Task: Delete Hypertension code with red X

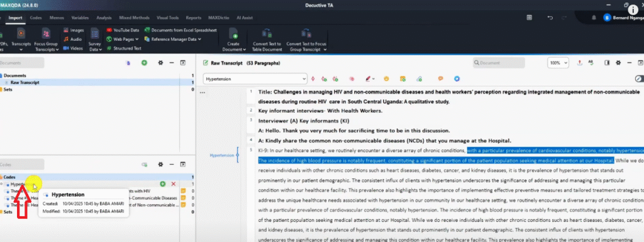Action: pos(174,185)
